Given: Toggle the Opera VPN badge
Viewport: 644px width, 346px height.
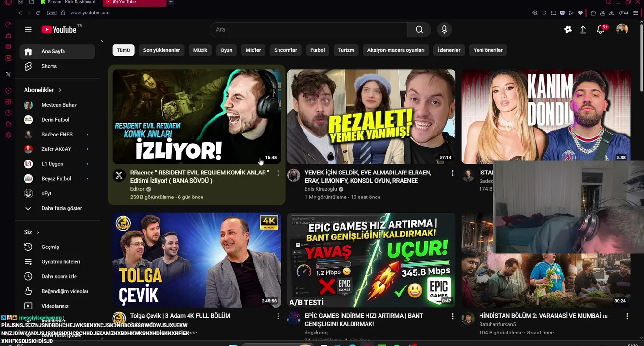Looking at the screenshot, I should click(51, 13).
